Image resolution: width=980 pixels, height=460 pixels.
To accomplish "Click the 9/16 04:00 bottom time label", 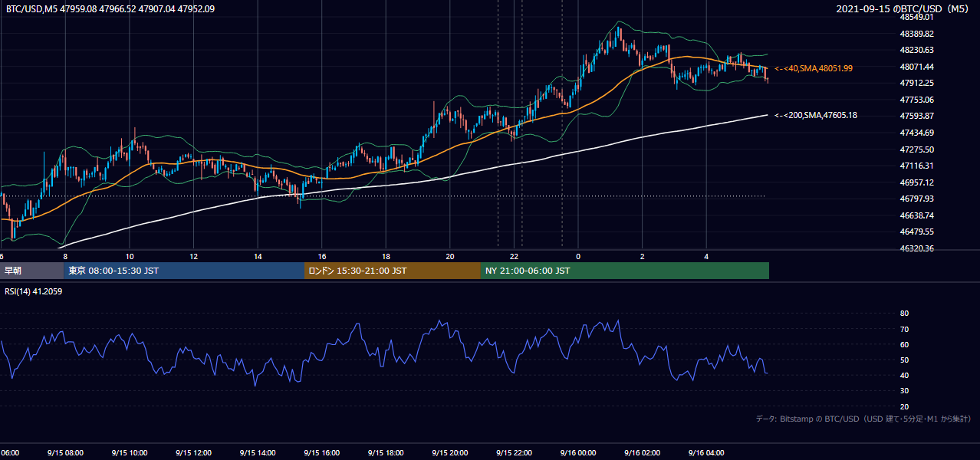I will coord(706,452).
